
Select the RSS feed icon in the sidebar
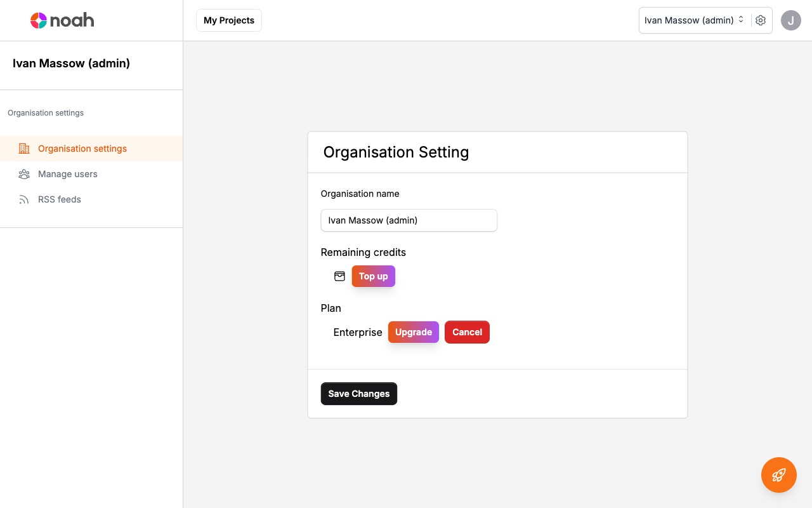[x=24, y=199]
